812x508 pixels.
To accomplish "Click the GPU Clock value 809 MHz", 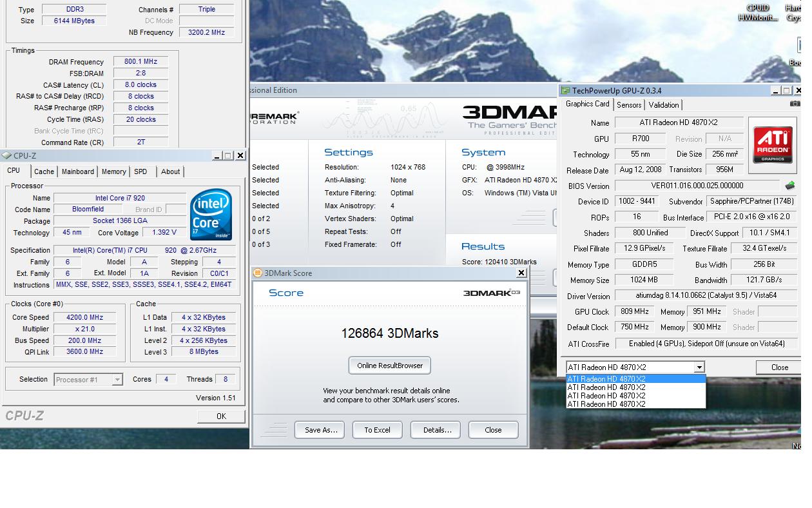I will pyautogui.click(x=635, y=311).
